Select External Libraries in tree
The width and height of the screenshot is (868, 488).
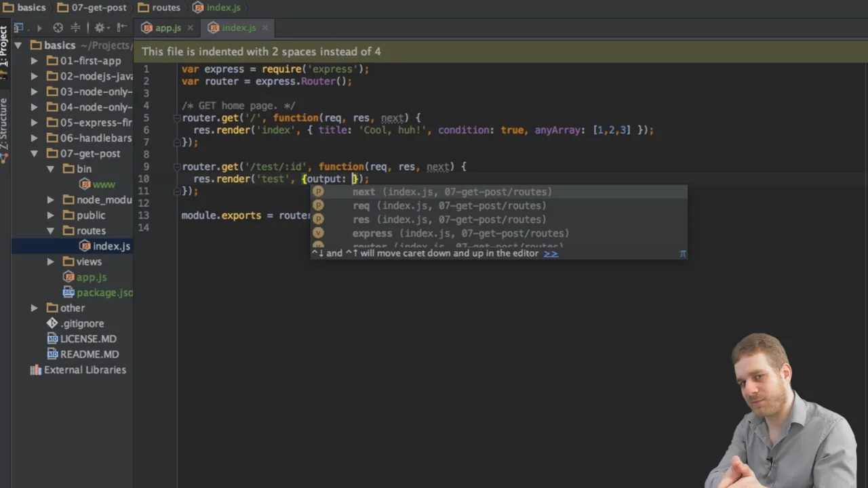tap(85, 370)
